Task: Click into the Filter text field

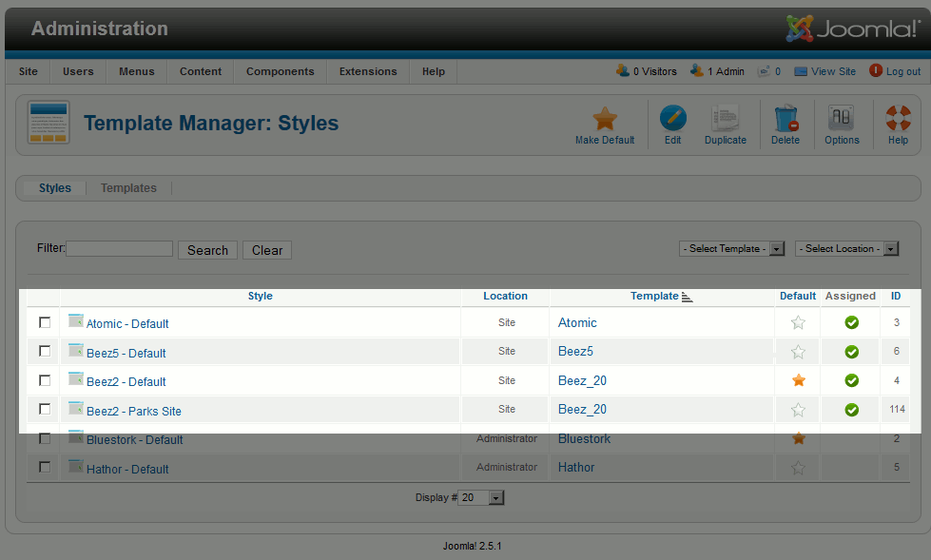Action: [x=120, y=249]
